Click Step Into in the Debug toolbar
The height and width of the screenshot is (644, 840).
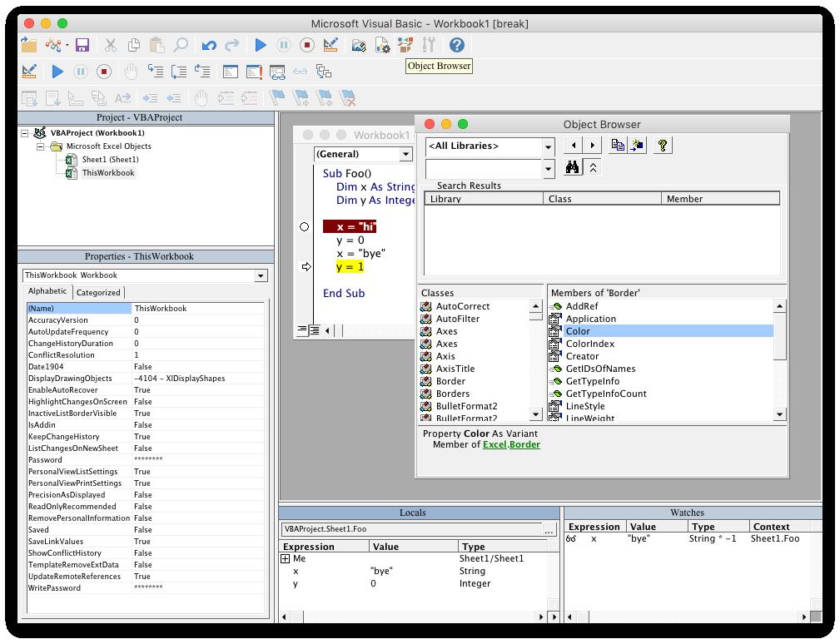coord(156,72)
